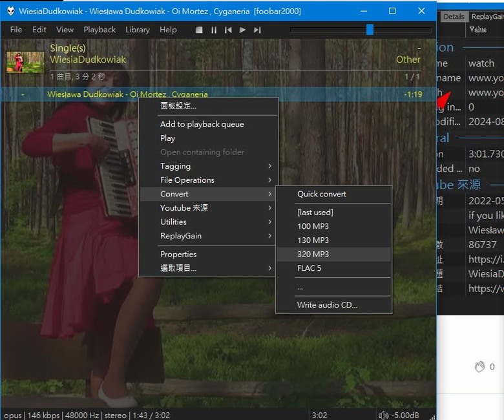Select Quick convert option

point(333,194)
